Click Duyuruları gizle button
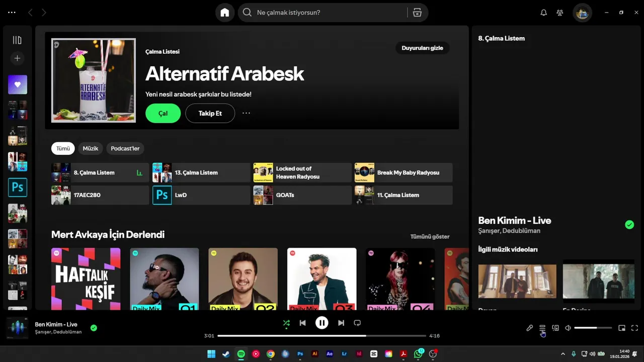Viewport: 644px width, 362px height. [x=423, y=48]
